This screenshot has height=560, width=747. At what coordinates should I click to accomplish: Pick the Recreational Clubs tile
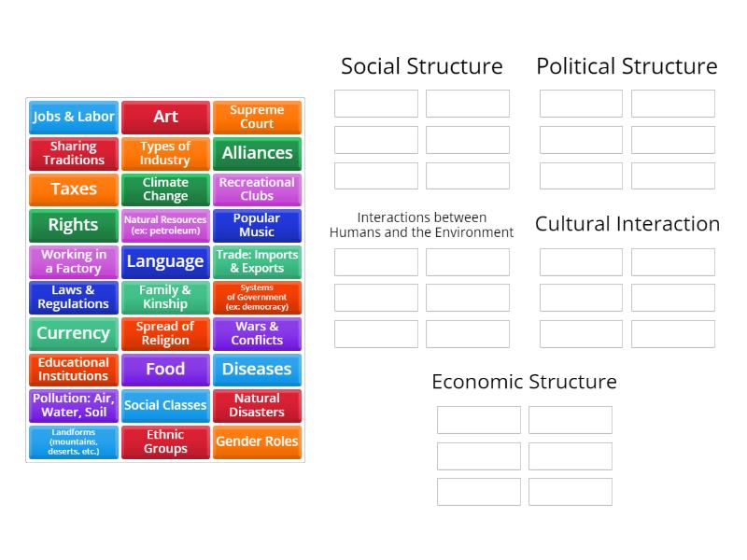tap(258, 189)
